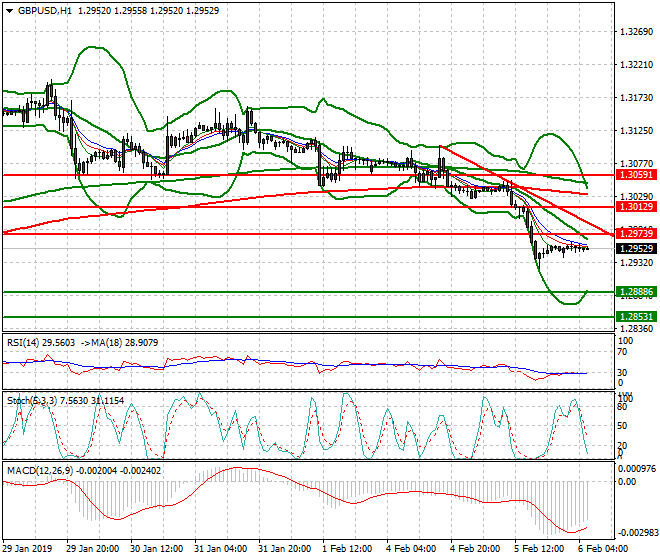The height and width of the screenshot is (560, 660).
Task: Click the 29 Jan 20:00 time axis label
Action: point(93,549)
